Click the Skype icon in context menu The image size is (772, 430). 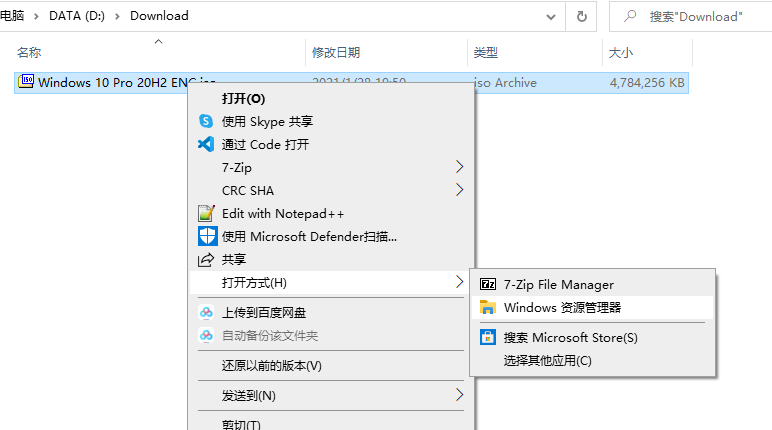tap(206, 121)
